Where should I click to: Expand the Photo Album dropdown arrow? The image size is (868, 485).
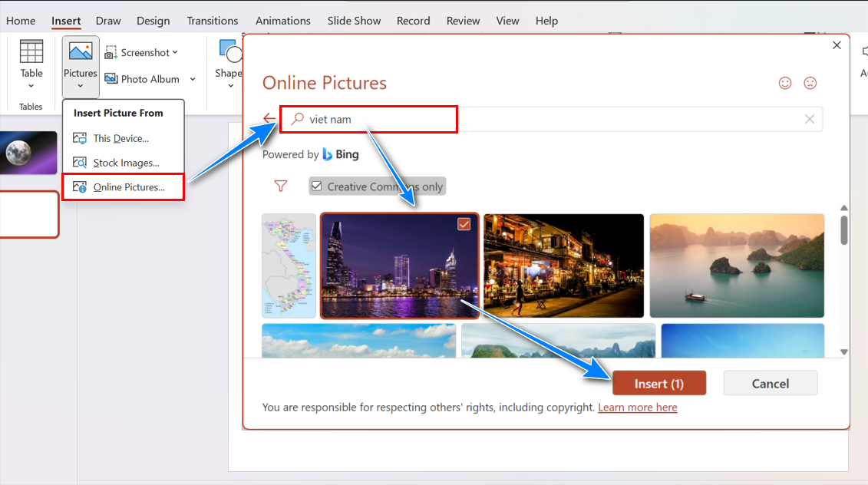pos(193,79)
